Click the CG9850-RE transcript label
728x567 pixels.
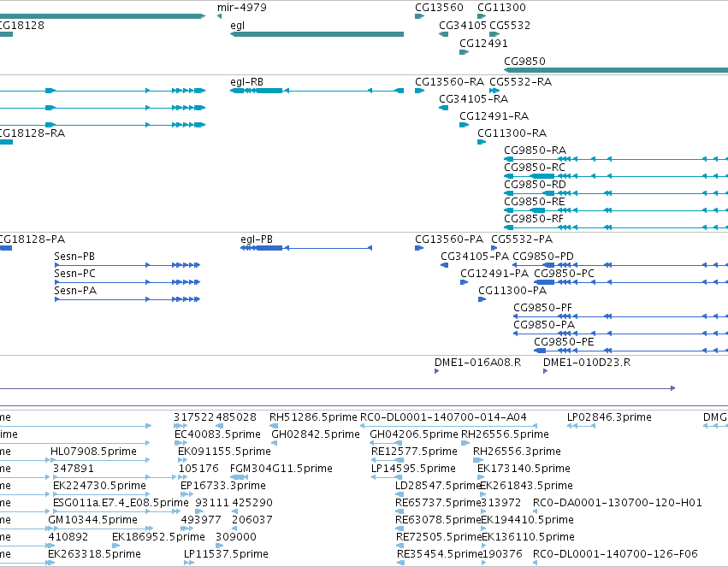click(535, 201)
